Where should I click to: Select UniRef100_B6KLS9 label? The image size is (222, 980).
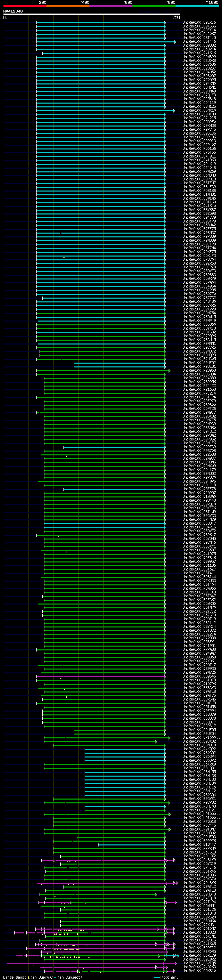pyautogui.click(x=199, y=956)
